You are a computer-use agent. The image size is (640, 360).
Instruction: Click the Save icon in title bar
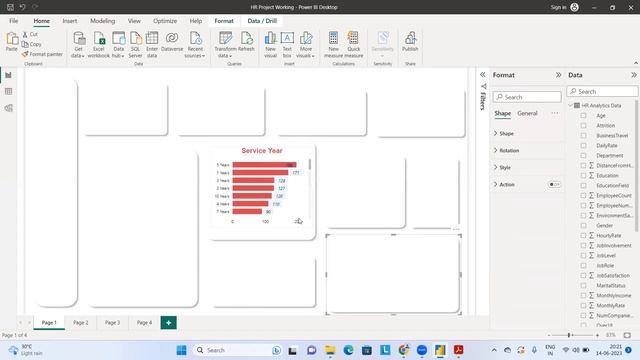click(10, 7)
